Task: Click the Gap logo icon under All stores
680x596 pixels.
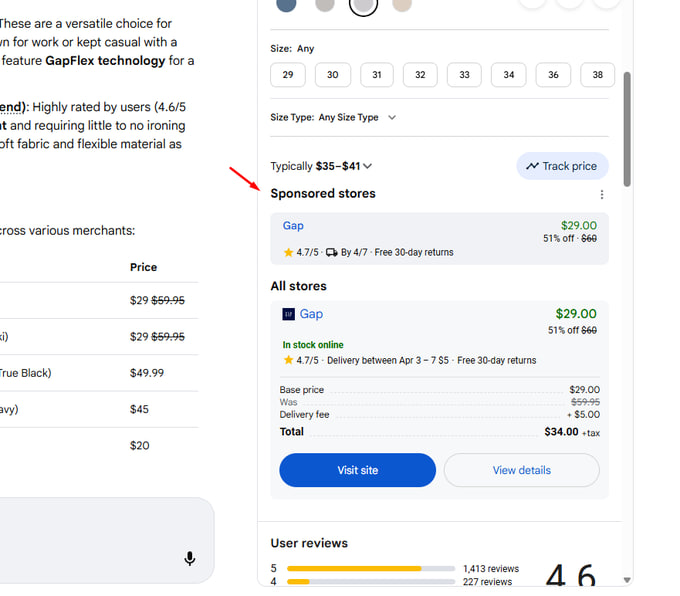Action: point(289,314)
